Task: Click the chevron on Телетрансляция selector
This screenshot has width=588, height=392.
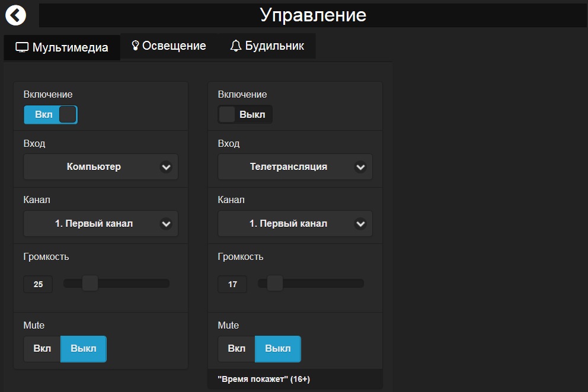Action: tap(360, 167)
